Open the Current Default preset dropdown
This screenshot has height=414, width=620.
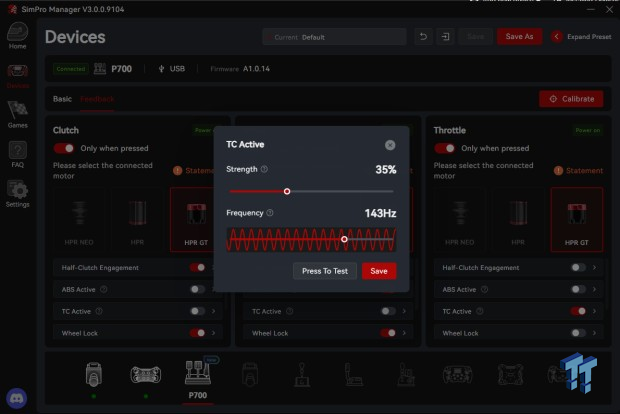coord(334,37)
